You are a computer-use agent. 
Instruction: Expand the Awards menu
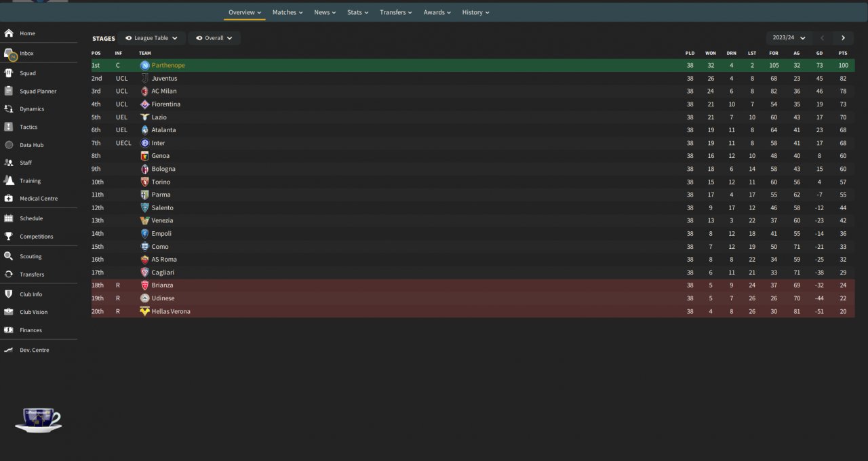pos(438,12)
